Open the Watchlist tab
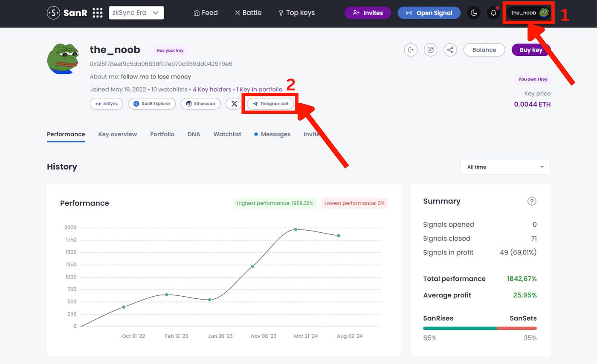Image resolution: width=597 pixels, height=364 pixels. coord(227,134)
